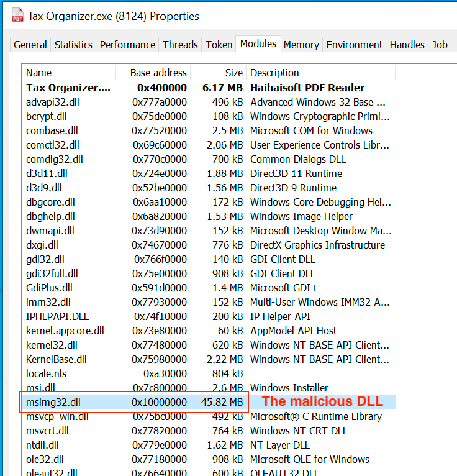
Task: Select dbgcore.dll in the module list
Action: (209, 202)
